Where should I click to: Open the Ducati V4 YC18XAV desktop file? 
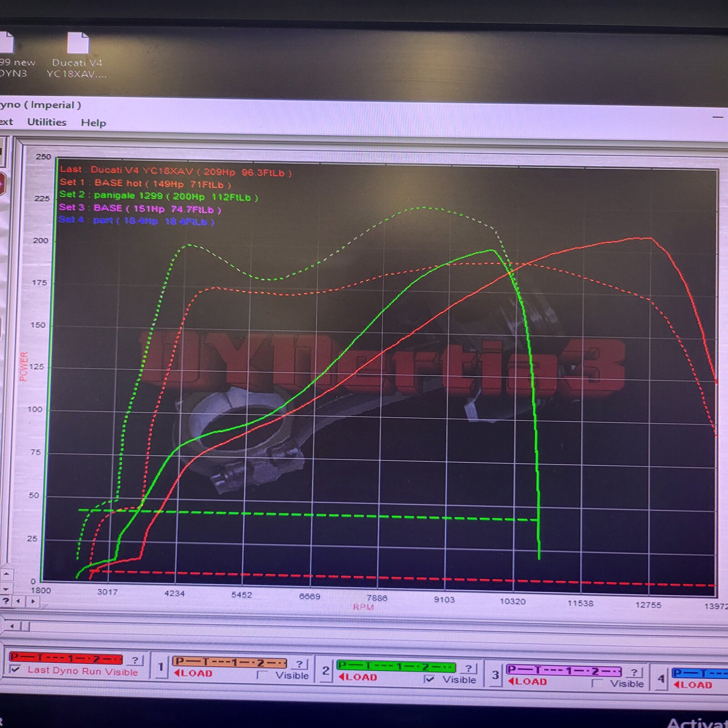pos(77,56)
